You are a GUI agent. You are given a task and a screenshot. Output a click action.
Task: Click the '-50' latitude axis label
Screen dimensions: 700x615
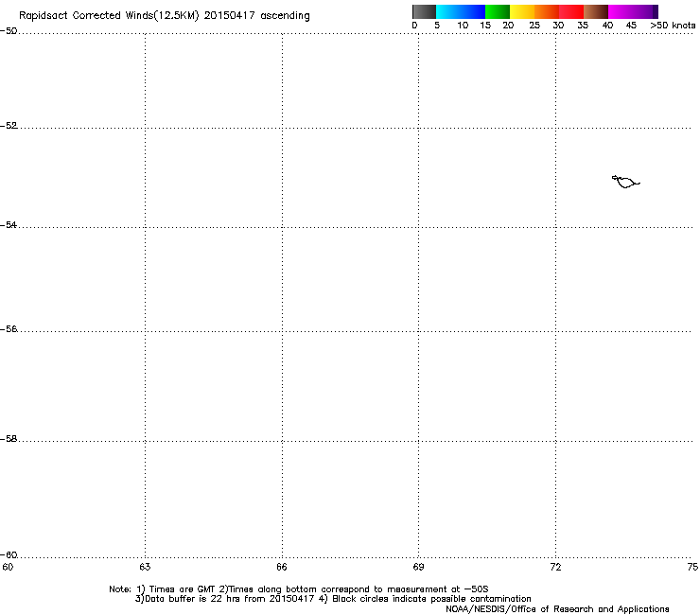[9, 31]
